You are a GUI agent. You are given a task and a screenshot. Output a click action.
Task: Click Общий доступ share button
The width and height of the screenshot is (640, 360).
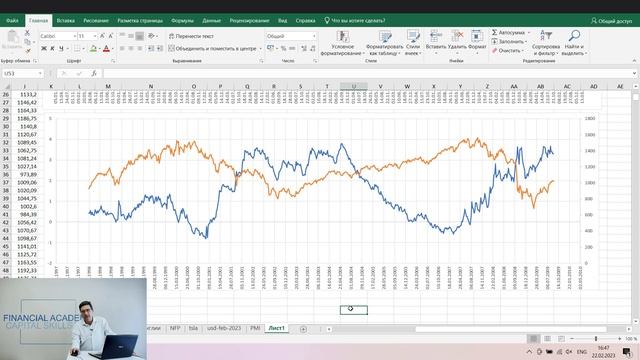click(x=611, y=20)
